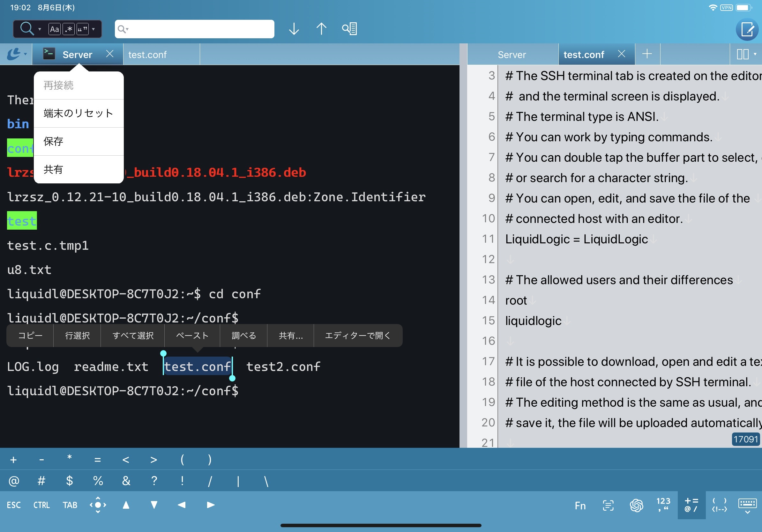Screen dimensions: 762x532
Task: Toggle case-sensitive Aa search option
Action: click(55, 29)
